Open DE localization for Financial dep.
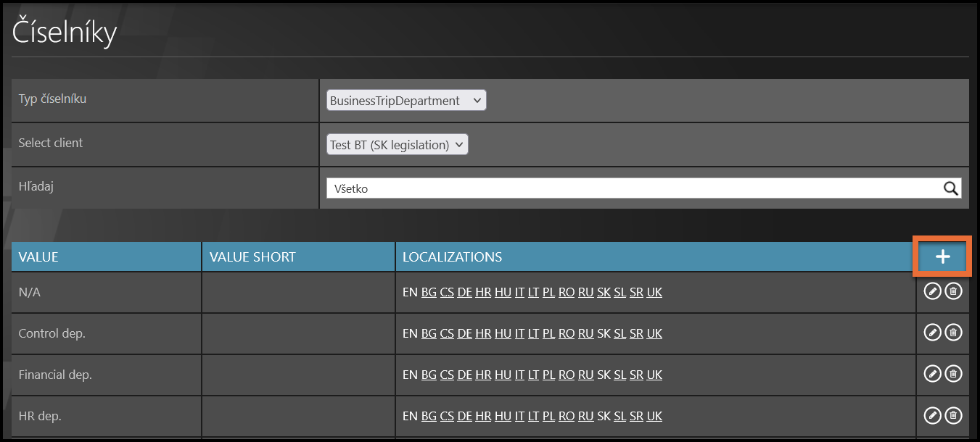This screenshot has height=442, width=980. pos(464,375)
